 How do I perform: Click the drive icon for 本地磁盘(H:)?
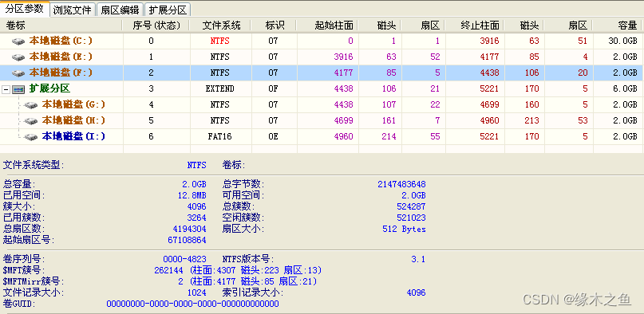(31, 121)
